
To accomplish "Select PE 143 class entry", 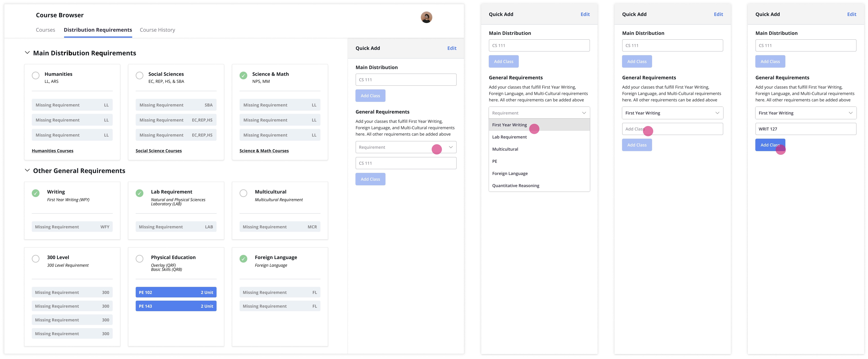I will pyautogui.click(x=176, y=306).
